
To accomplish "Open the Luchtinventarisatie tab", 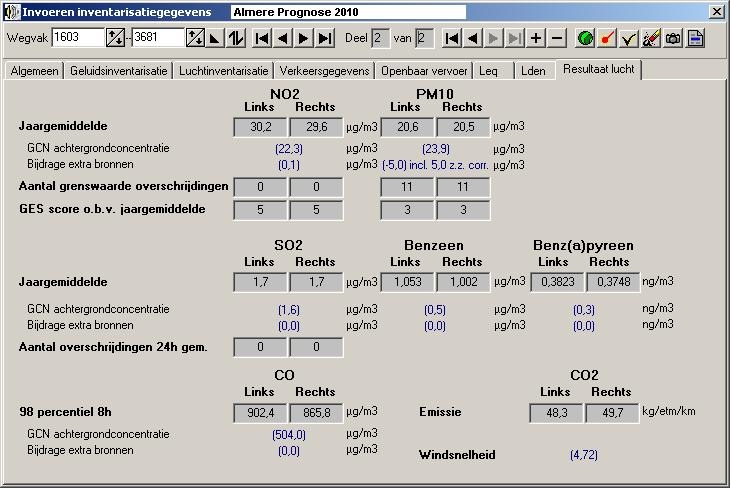I will pos(223,71).
